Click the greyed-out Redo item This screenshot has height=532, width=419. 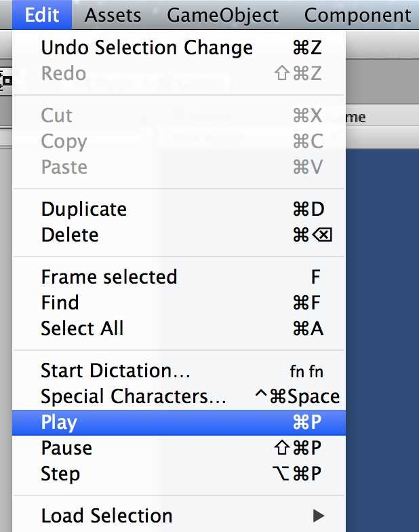click(x=63, y=73)
